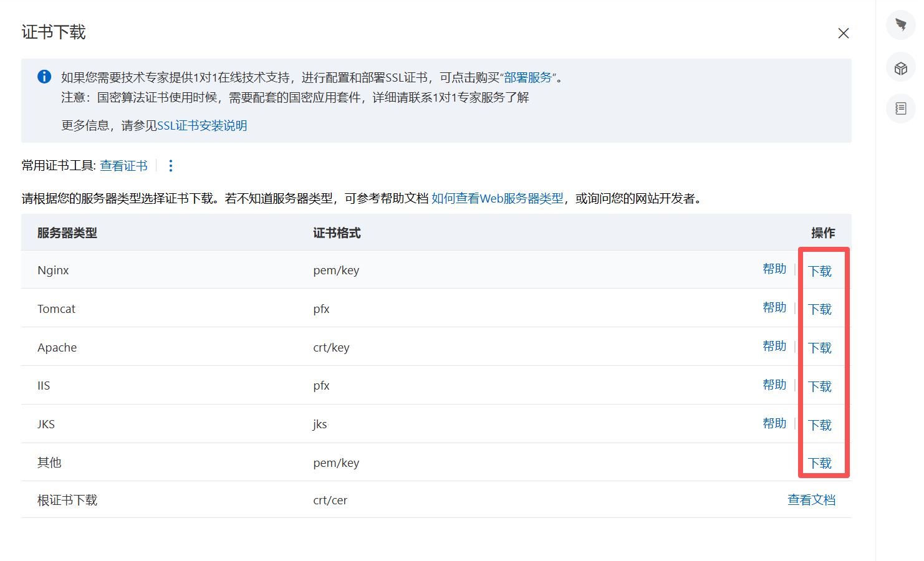Open 如何查看Web服务器类型 help document

click(497, 198)
